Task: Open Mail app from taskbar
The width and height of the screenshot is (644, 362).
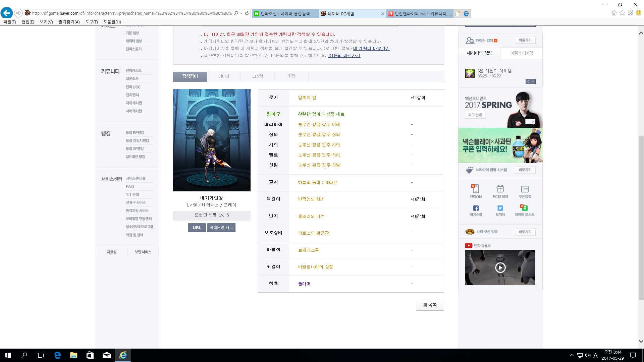Action: (x=106, y=355)
